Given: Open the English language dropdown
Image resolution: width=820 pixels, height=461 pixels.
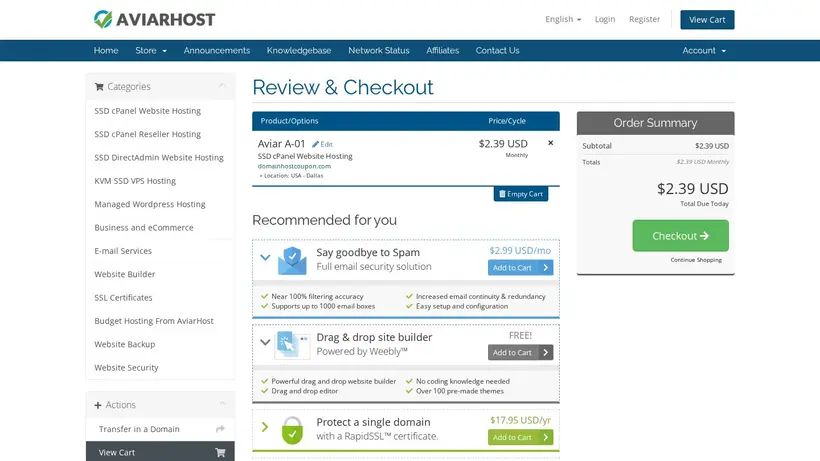Looking at the screenshot, I should (x=563, y=19).
